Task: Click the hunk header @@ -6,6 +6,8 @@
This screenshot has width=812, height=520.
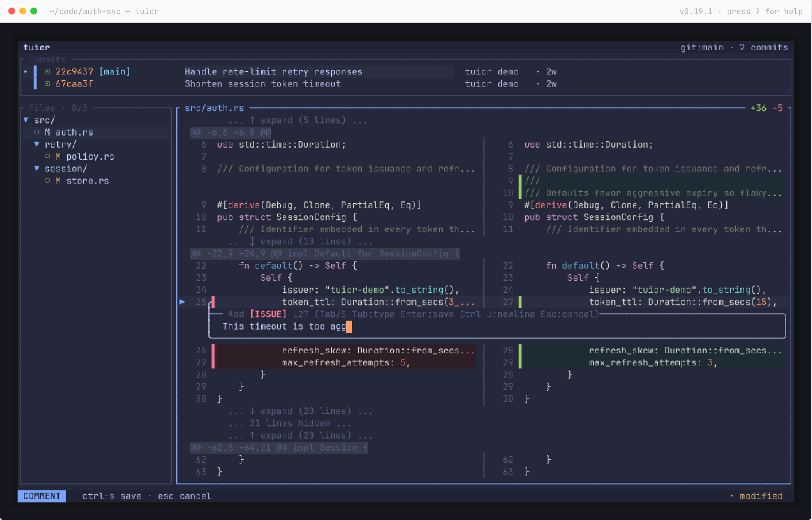Action: click(x=231, y=132)
